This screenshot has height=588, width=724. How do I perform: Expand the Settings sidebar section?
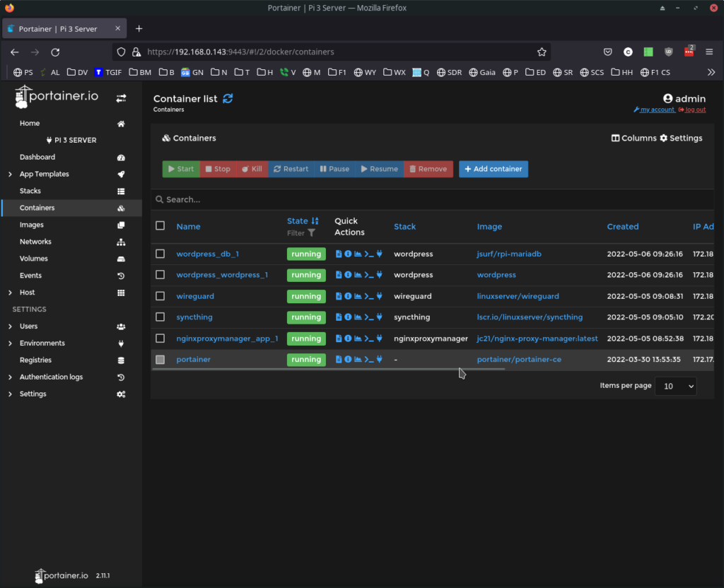(x=10, y=394)
